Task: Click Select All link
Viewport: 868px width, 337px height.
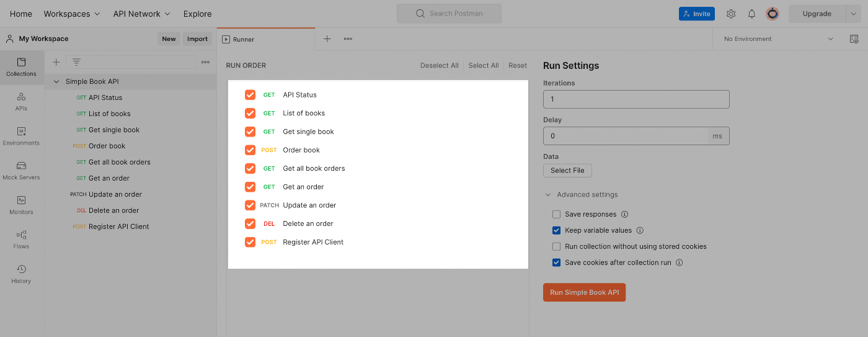Action: [x=484, y=65]
